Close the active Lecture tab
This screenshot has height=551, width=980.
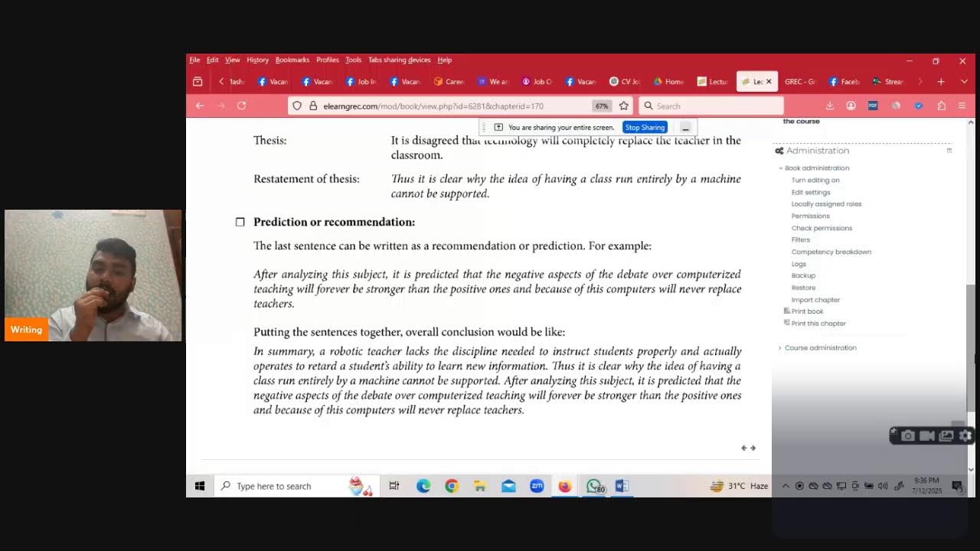(769, 82)
